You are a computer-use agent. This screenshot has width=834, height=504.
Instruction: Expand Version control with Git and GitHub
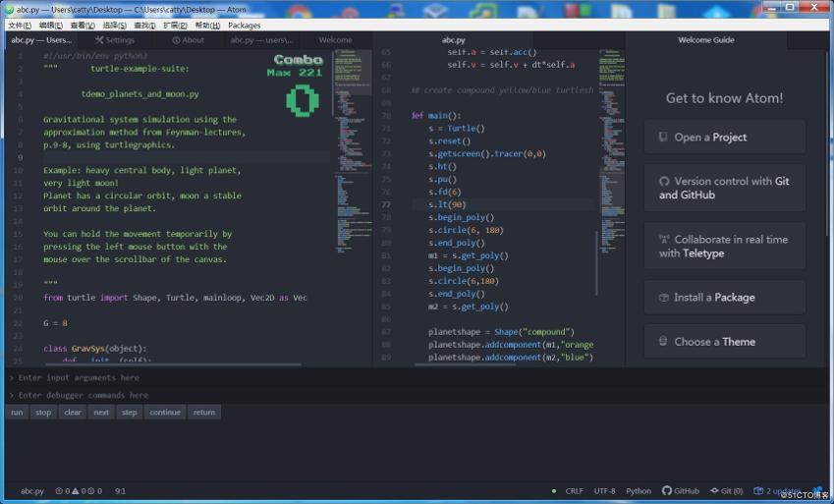(x=724, y=188)
